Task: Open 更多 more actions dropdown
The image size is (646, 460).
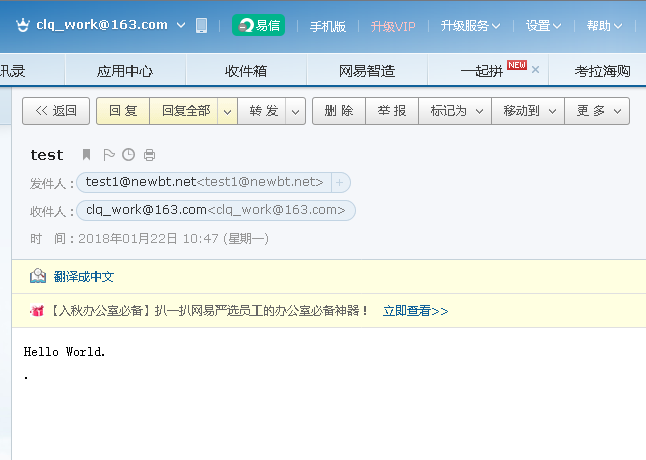Action: tap(597, 111)
